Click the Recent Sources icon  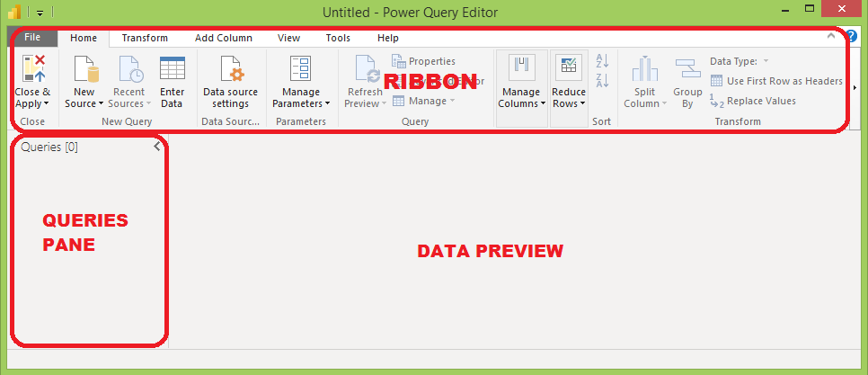tap(131, 68)
